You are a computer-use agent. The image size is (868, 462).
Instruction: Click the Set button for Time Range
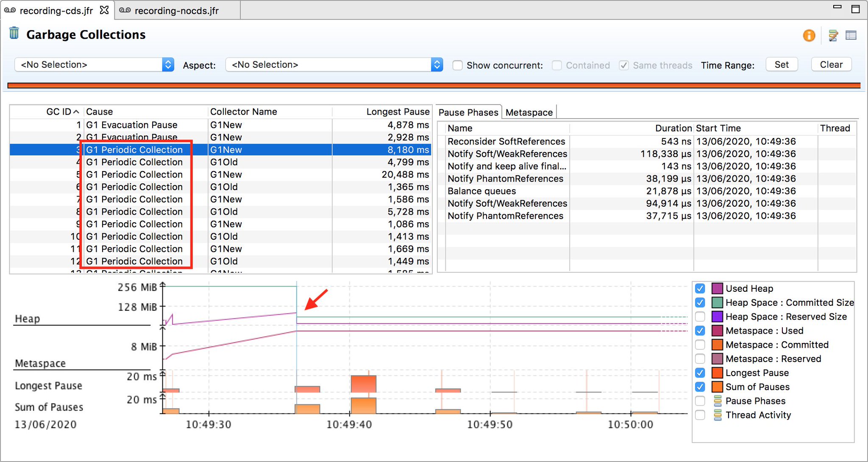(781, 64)
